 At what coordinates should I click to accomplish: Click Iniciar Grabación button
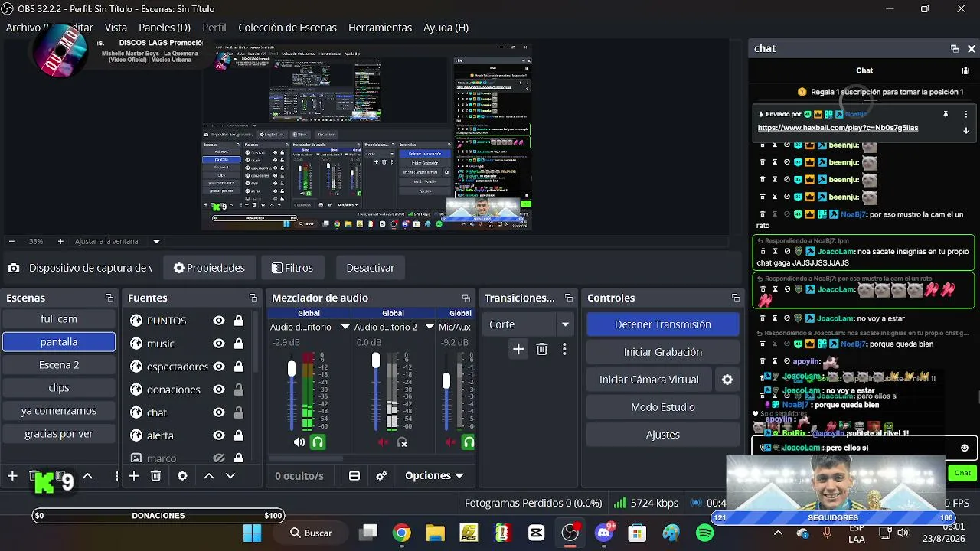(x=663, y=352)
